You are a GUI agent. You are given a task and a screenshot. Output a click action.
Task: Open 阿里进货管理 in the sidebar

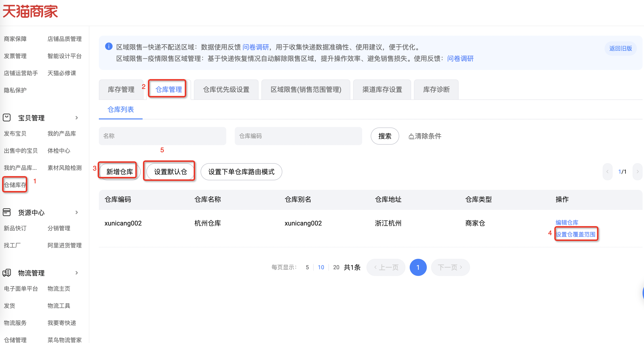64,245
